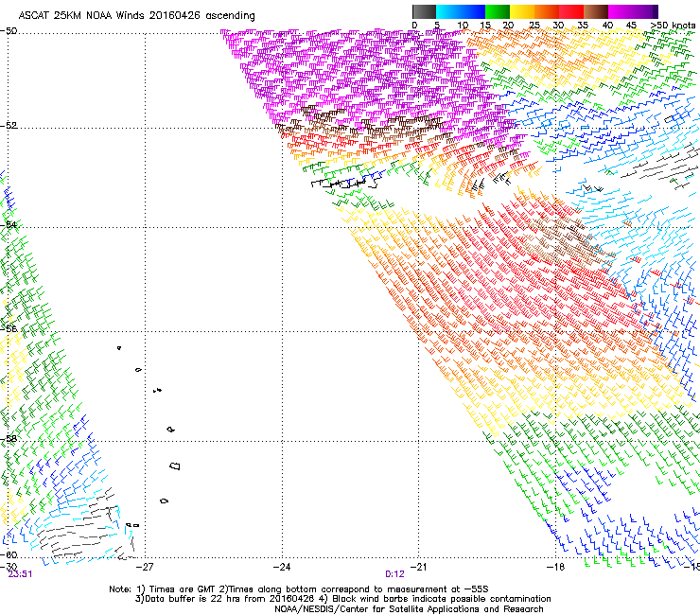
Task: Click the -50 latitude axis label
Action: pyautogui.click(x=9, y=31)
